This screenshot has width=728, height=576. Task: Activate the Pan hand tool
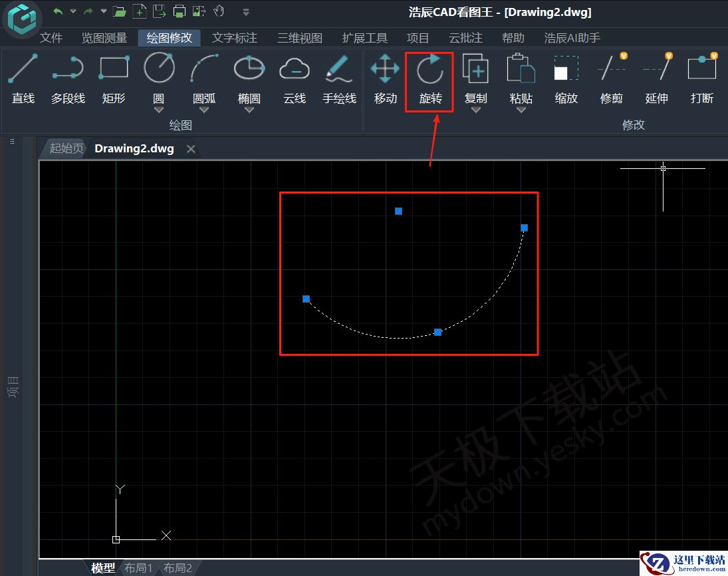click(219, 11)
